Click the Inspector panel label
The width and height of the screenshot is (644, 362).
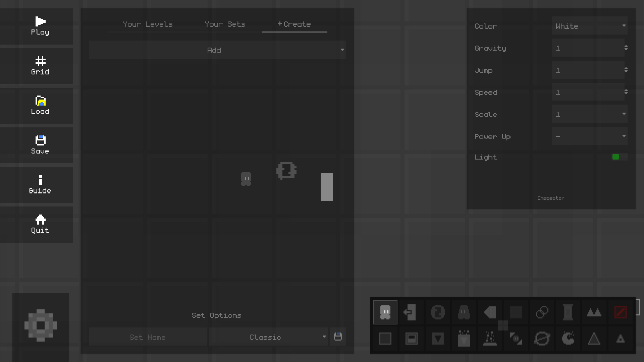coord(551,198)
